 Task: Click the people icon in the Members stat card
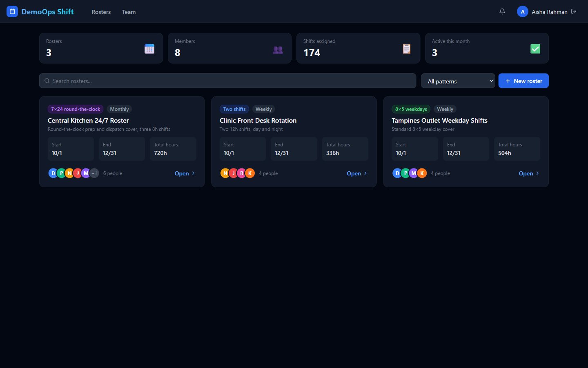(x=278, y=50)
